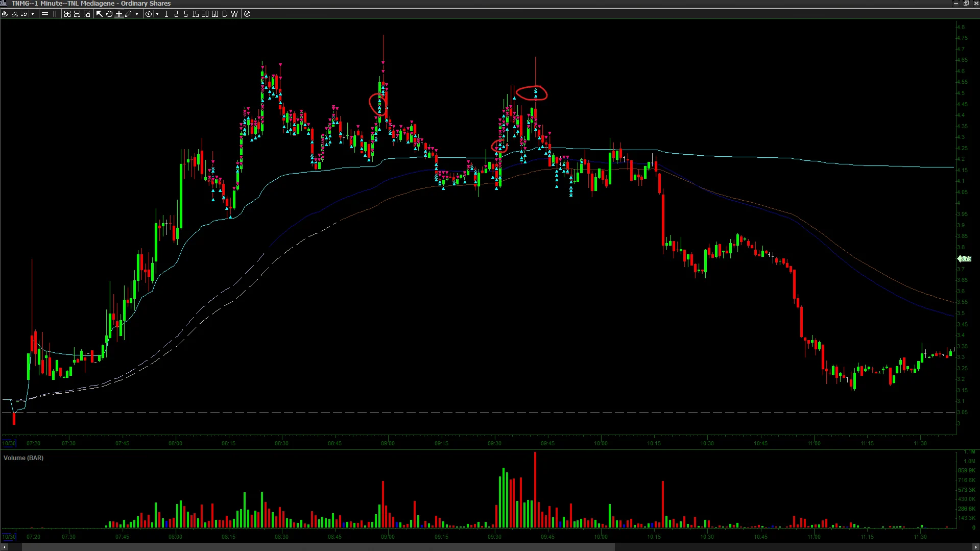The image size is (980, 551).
Task: Click the indicators/studies wave icon
Action: click(14, 14)
